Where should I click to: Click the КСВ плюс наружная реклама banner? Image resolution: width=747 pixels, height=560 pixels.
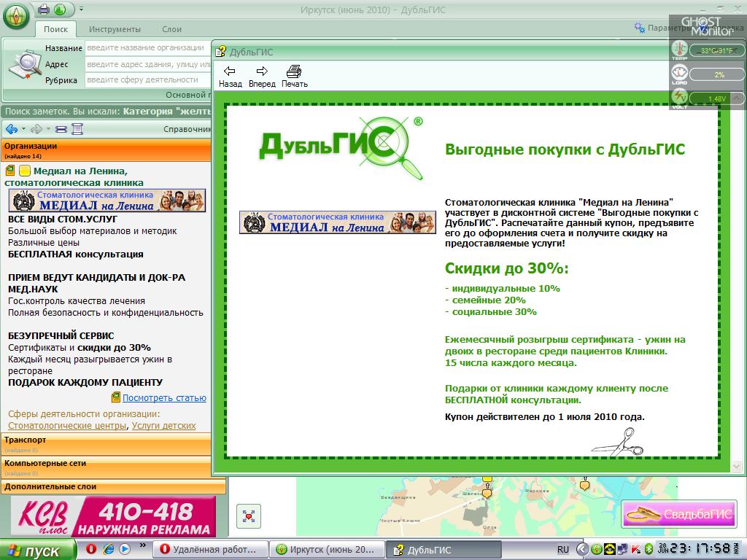pyautogui.click(x=113, y=517)
